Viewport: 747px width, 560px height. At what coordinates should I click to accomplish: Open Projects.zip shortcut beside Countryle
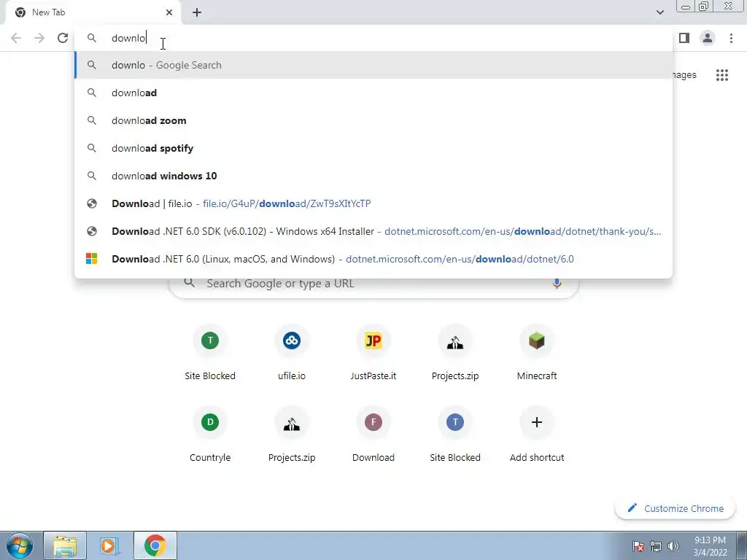coord(292,435)
